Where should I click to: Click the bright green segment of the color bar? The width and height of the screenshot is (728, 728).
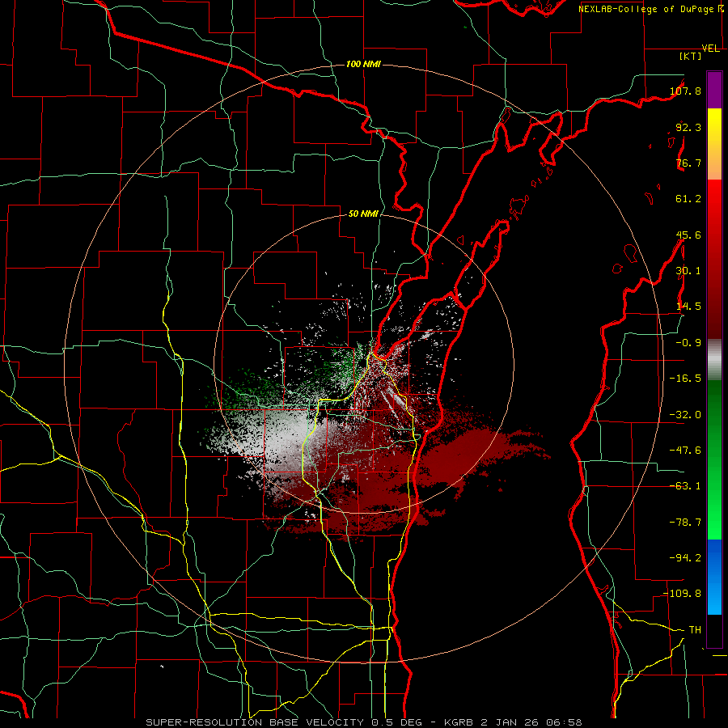[714, 459]
